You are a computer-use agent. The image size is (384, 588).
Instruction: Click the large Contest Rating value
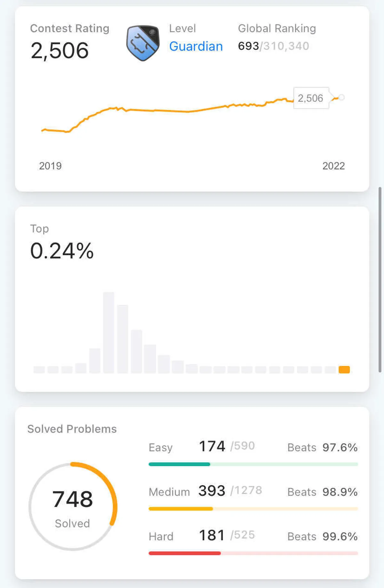click(x=60, y=51)
